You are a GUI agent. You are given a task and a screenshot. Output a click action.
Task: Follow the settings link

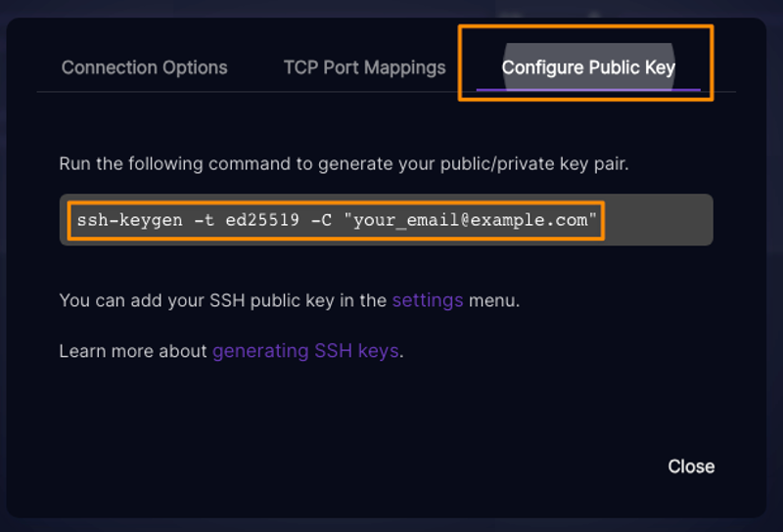point(428,300)
